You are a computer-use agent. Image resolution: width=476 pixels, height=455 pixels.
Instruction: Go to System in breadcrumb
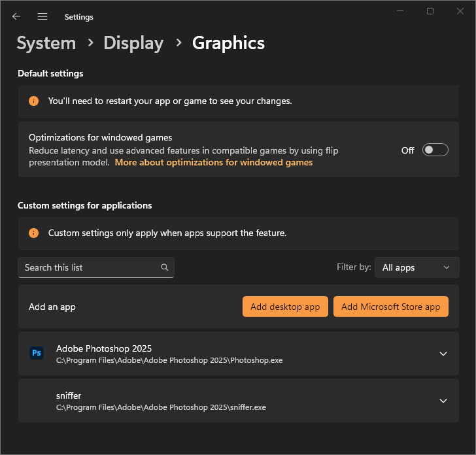pyautogui.click(x=46, y=43)
